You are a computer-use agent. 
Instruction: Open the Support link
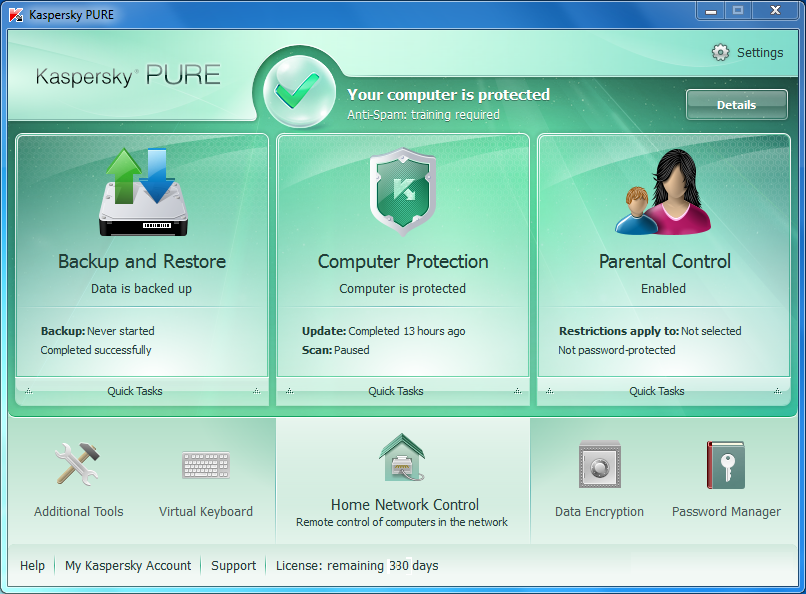[233, 566]
